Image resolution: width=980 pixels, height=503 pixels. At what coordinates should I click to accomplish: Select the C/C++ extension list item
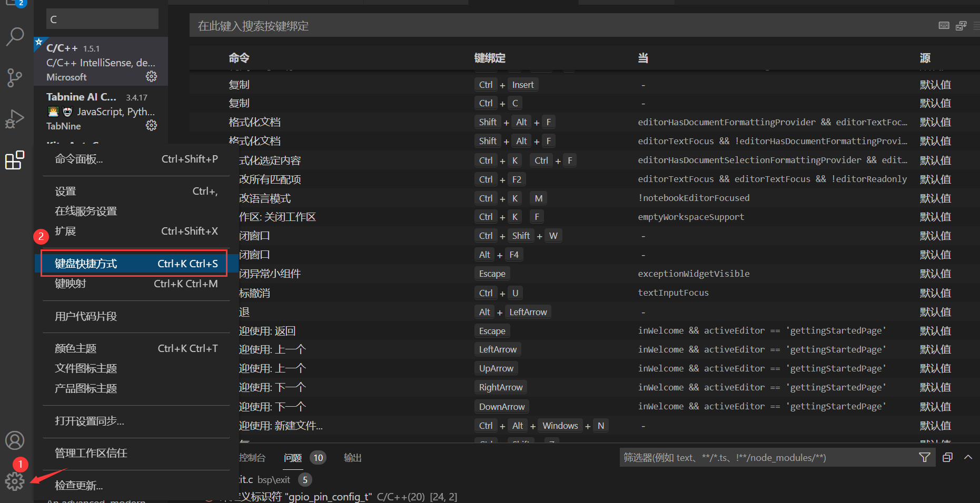point(101,62)
